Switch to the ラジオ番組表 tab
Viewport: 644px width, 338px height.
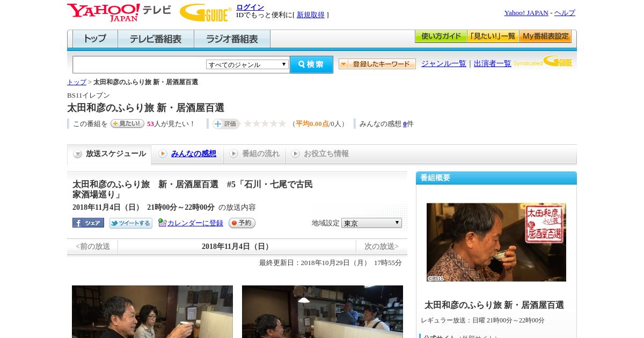tap(232, 39)
